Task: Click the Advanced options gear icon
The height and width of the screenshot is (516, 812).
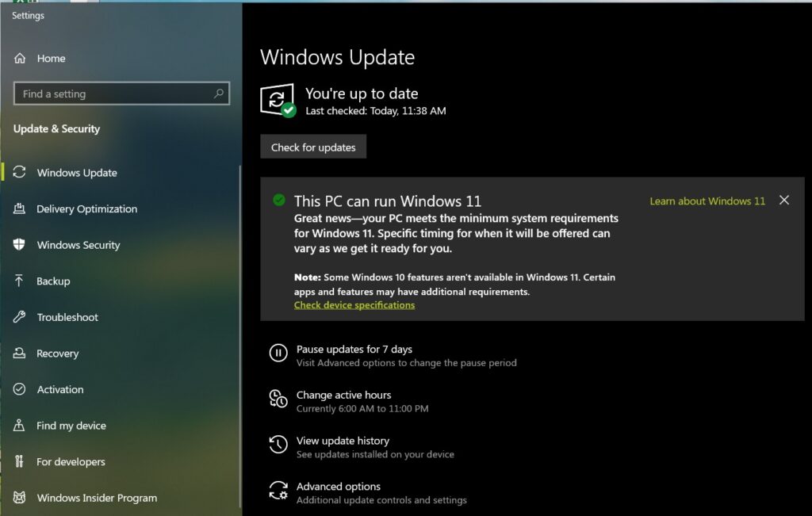Action: (x=278, y=490)
